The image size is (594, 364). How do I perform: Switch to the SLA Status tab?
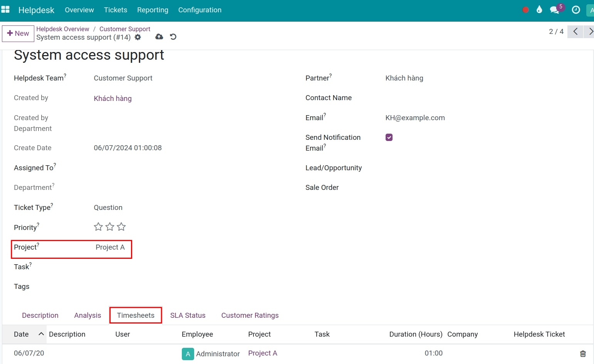point(188,315)
